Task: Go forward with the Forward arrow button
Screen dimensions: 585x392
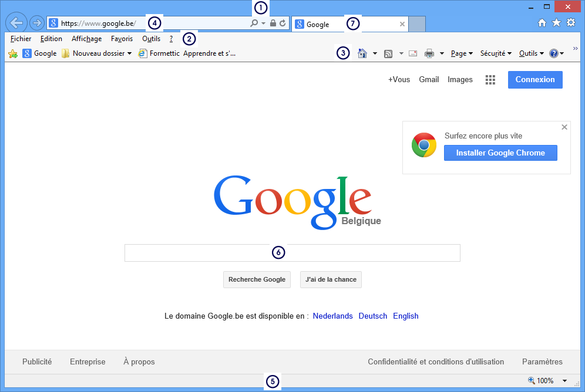Action: [36, 23]
